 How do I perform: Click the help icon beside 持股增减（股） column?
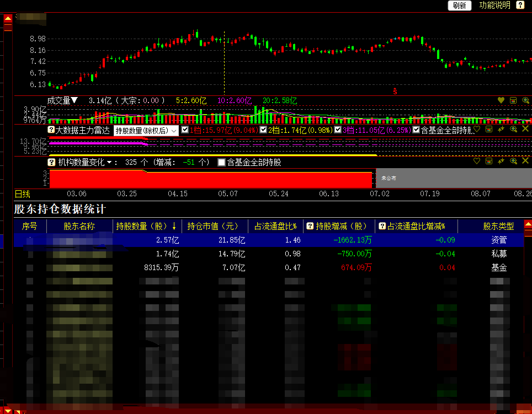pos(310,226)
